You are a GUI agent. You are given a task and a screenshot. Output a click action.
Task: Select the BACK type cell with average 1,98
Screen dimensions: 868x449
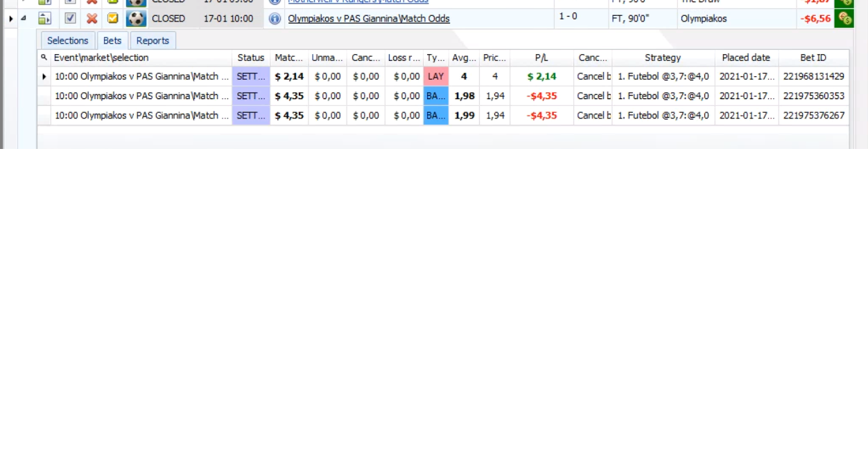[x=436, y=96]
